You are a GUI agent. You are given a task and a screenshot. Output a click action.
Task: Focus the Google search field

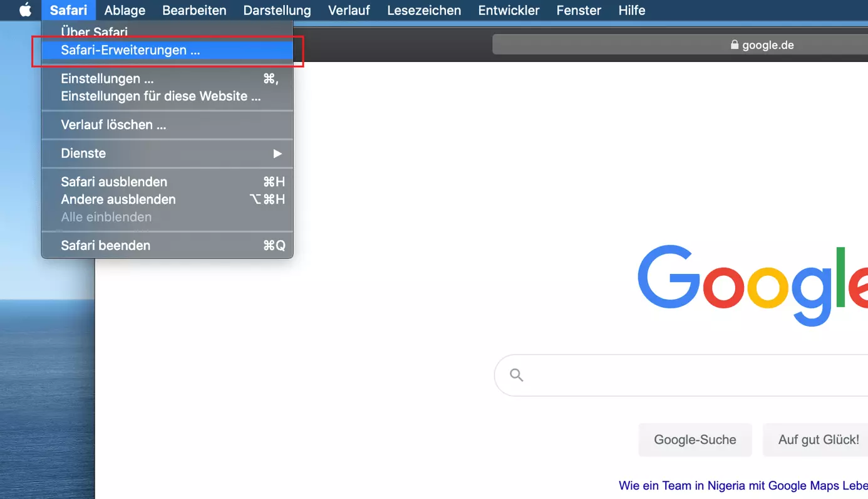681,375
